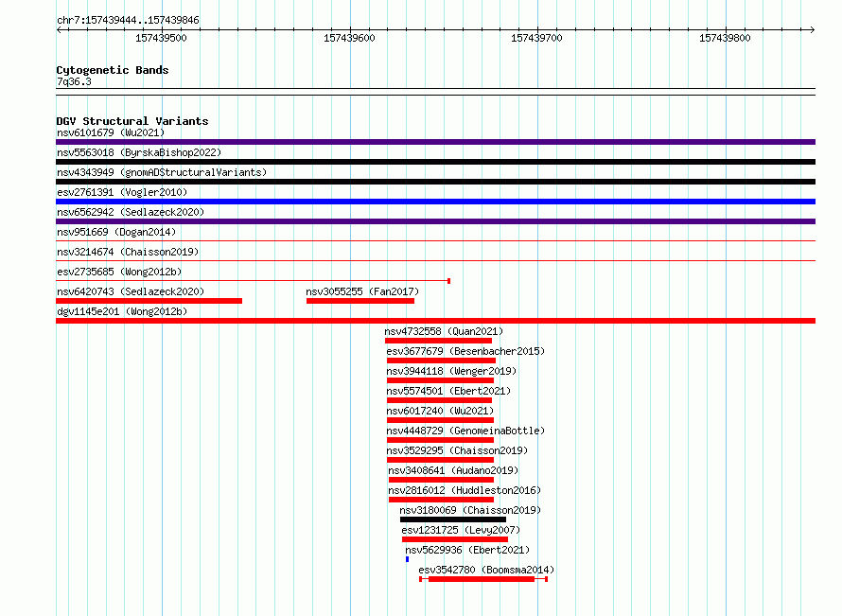Select the nsv951669 (Dogan2014) thin red line
This screenshot has width=842, height=616.
tap(435, 241)
